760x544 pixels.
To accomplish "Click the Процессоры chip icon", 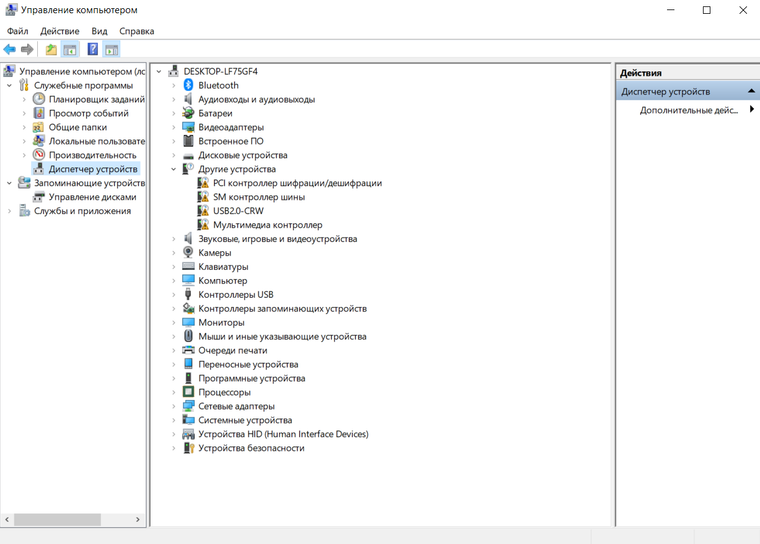I will [x=188, y=392].
